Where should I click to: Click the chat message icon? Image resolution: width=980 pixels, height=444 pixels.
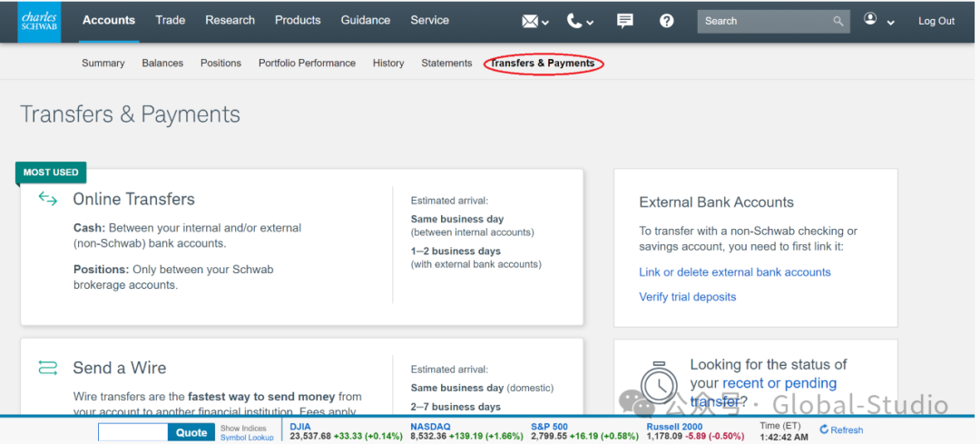tap(624, 21)
